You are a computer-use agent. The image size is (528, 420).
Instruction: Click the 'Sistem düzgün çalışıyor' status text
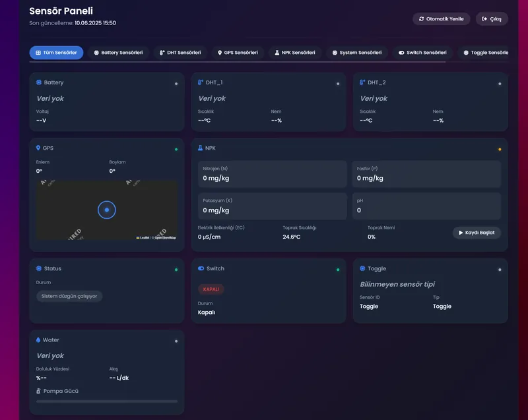click(69, 296)
